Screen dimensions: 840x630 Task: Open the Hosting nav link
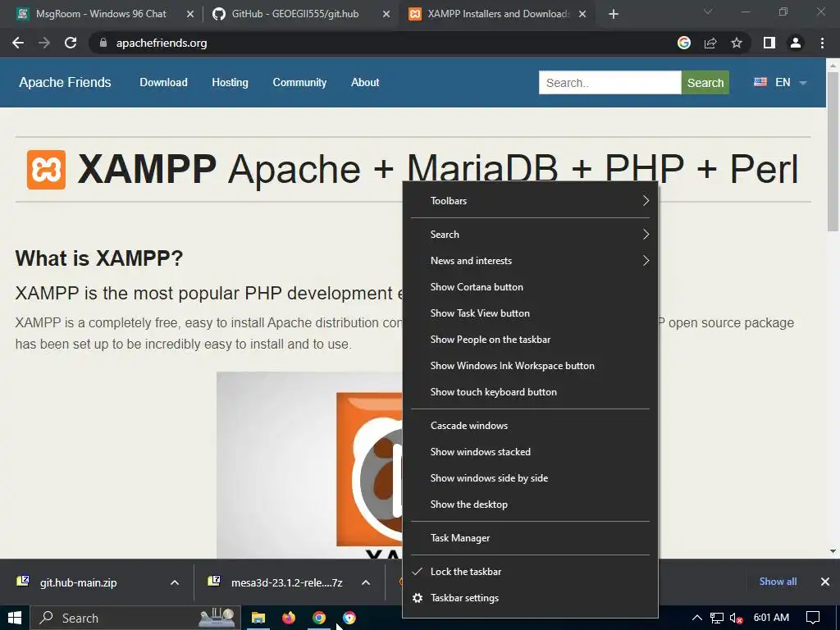pyautogui.click(x=230, y=83)
